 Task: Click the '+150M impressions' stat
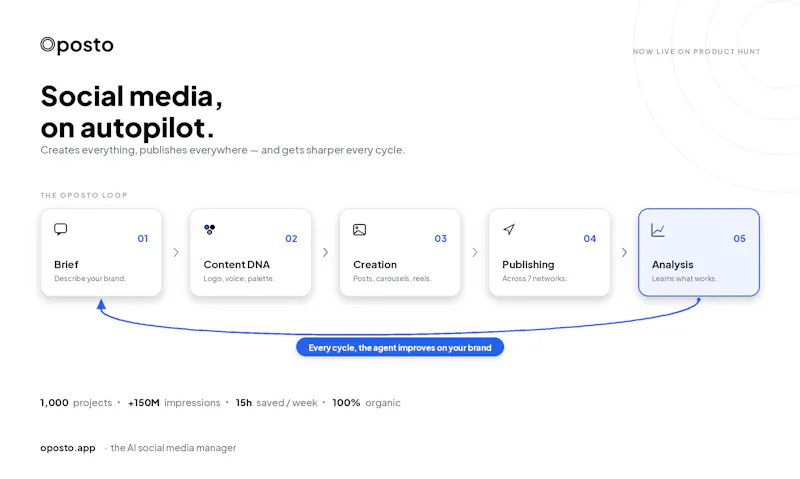pos(174,402)
